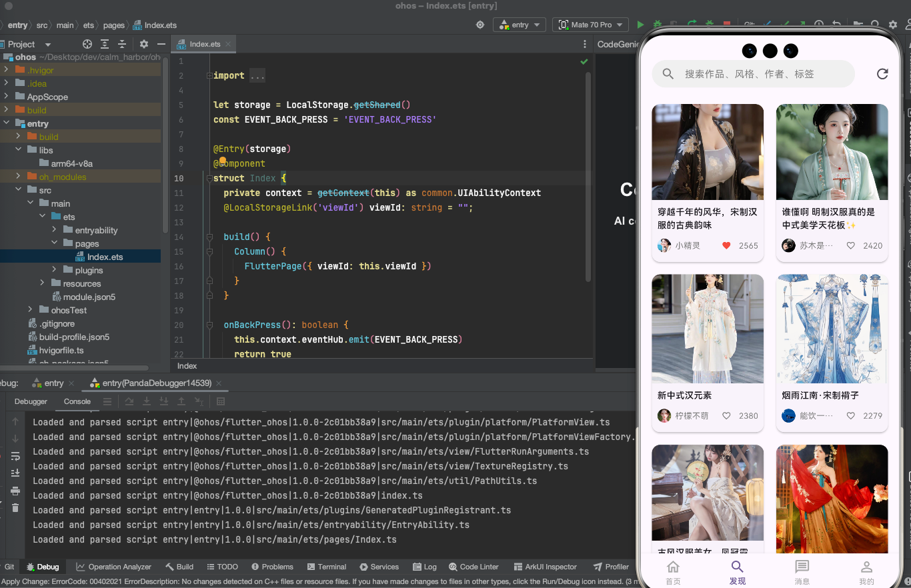The height and width of the screenshot is (588, 911).
Task: Hide the Project panel with minus icon
Action: pyautogui.click(x=161, y=44)
